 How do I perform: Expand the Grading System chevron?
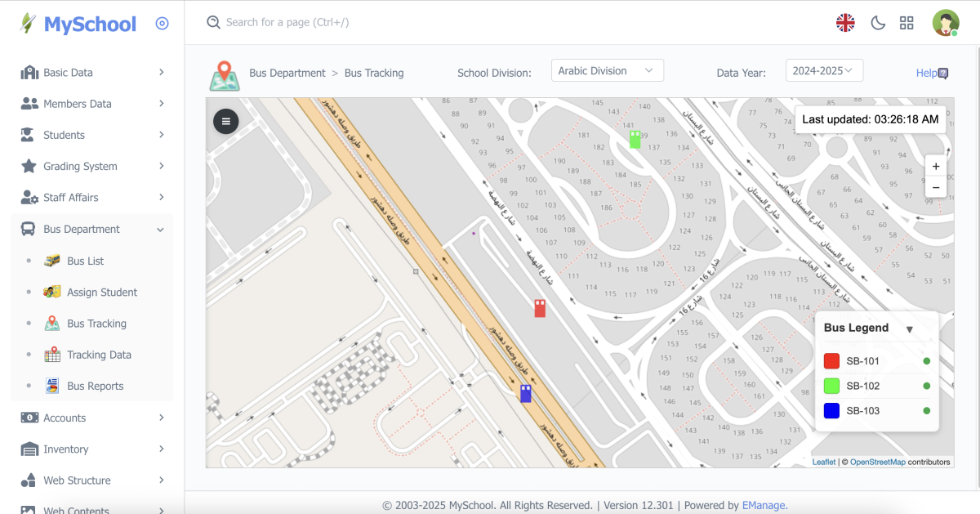[162, 166]
